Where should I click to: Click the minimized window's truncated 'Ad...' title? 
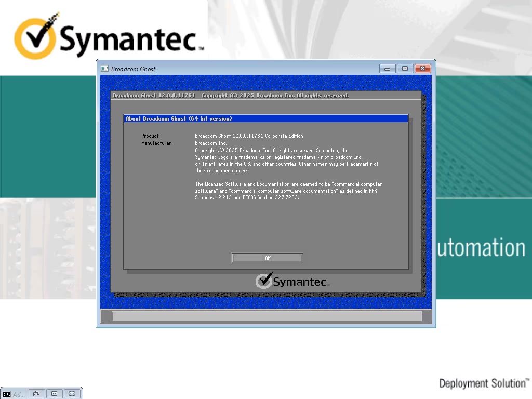pyautogui.click(x=19, y=394)
